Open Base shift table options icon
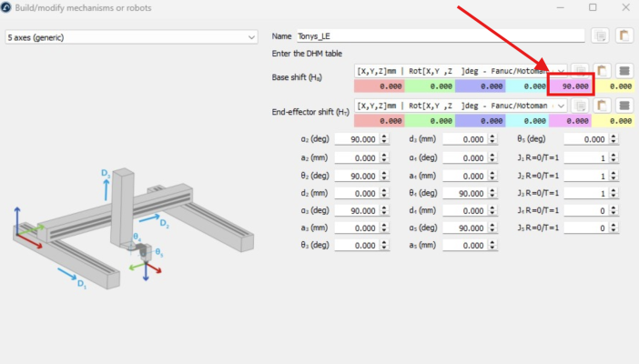This screenshot has width=639, height=364. click(x=624, y=71)
